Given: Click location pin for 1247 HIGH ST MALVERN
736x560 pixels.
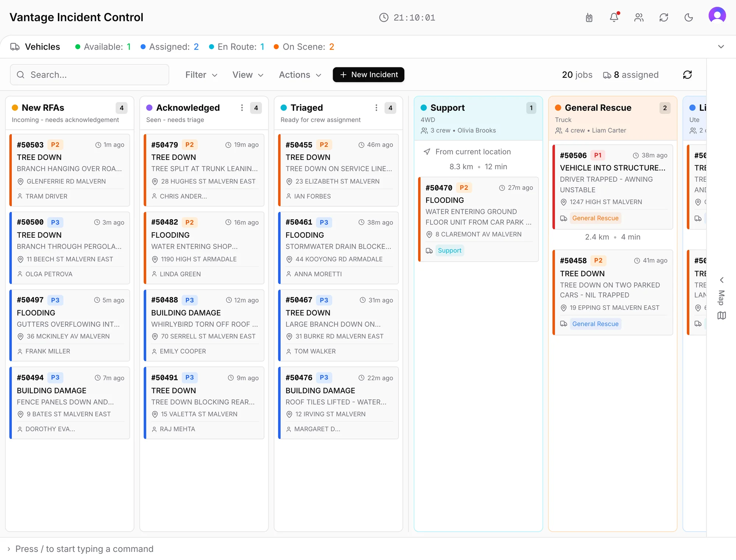Looking at the screenshot, I should [x=563, y=202].
